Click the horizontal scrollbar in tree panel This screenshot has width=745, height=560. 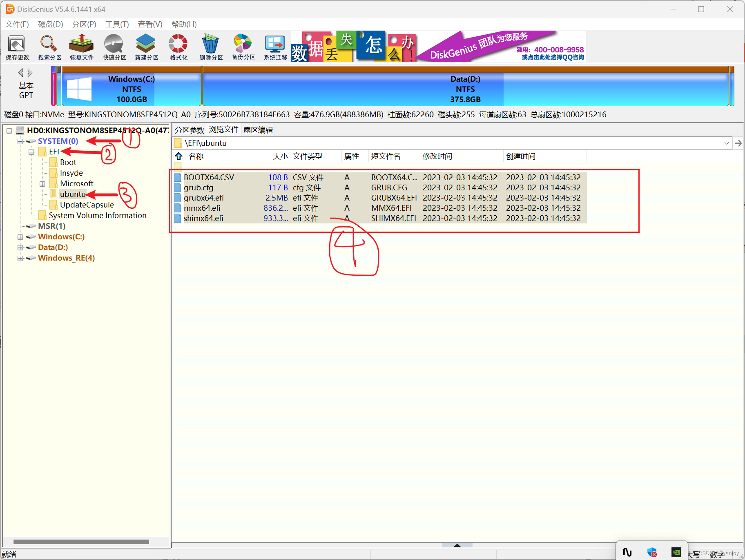pos(81,542)
